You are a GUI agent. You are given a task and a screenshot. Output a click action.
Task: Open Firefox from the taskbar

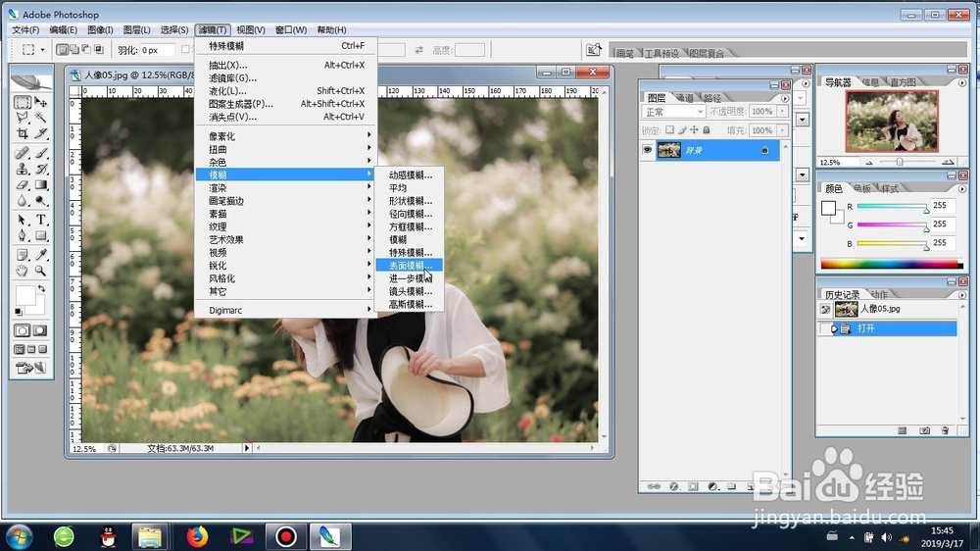197,536
